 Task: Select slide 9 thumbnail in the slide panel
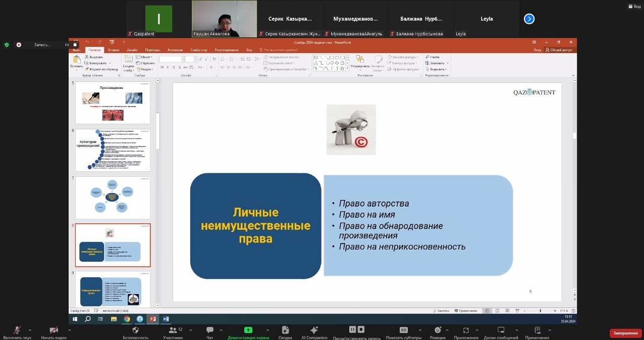113,290
